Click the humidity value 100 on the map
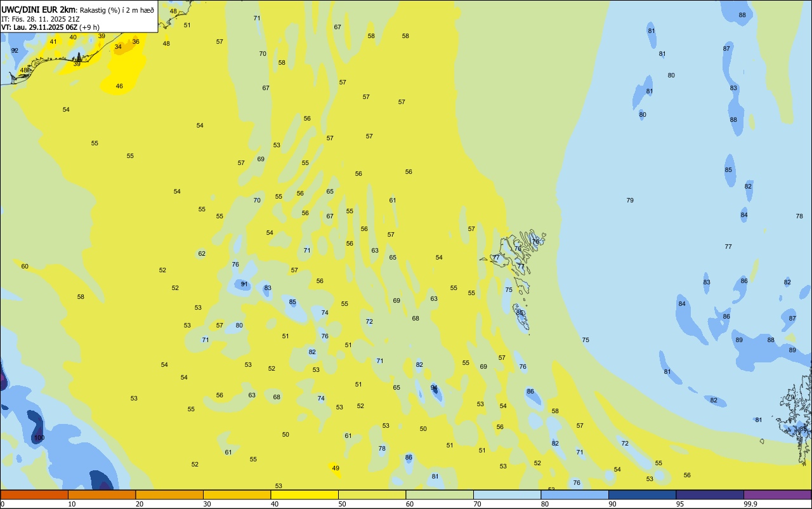 [39, 438]
